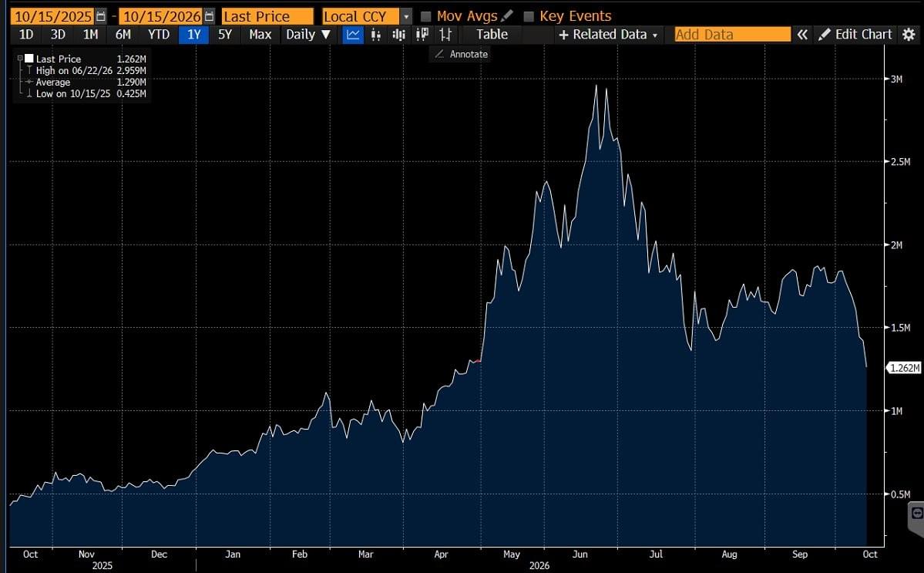Image resolution: width=924 pixels, height=573 pixels.
Task: Open the Daily periodicity dropdown
Action: click(x=308, y=34)
